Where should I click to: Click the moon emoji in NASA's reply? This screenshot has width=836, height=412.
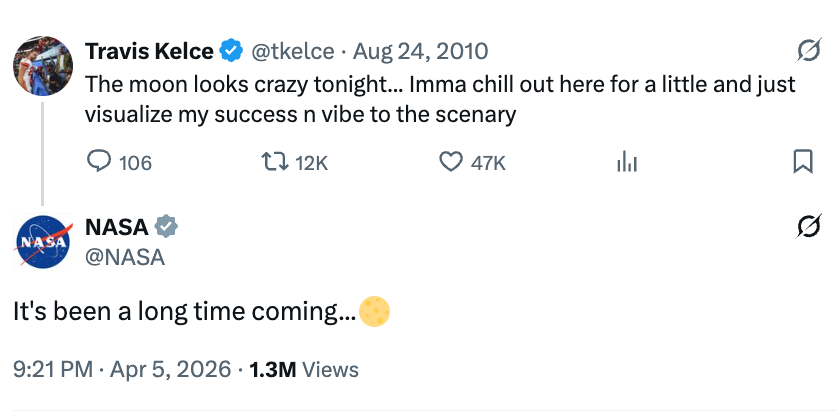(x=374, y=311)
